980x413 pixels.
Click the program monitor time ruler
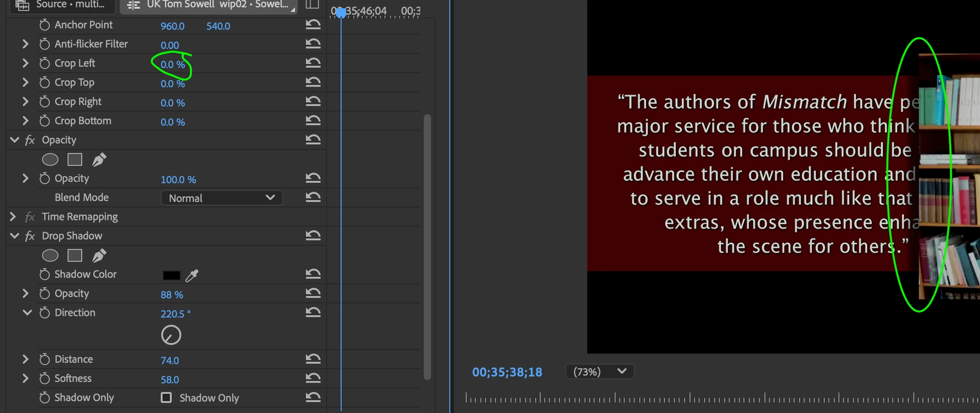pyautogui.click(x=722, y=398)
